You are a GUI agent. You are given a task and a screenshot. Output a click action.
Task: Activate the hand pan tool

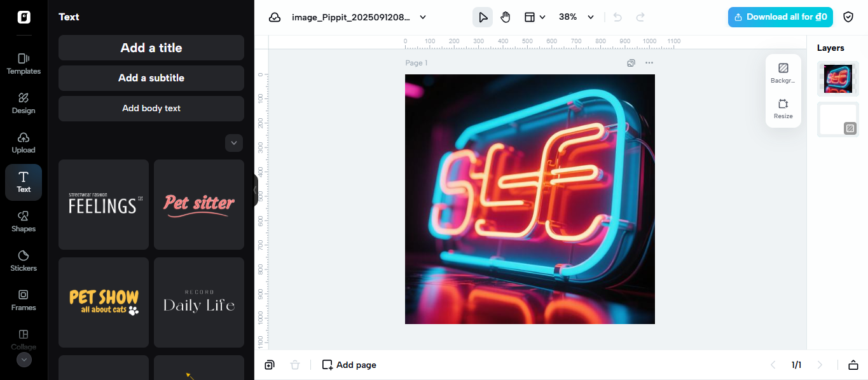[x=506, y=17]
